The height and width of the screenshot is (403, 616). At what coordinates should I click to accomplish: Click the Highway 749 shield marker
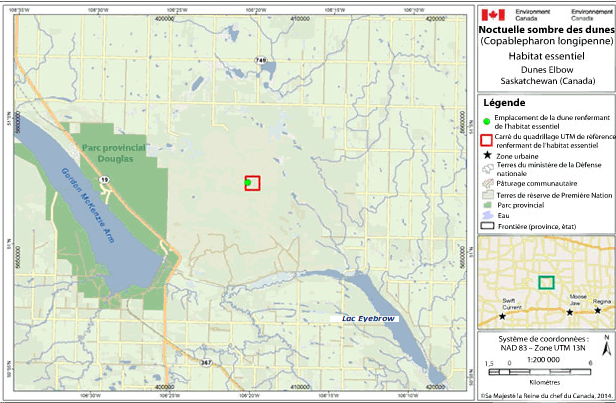pos(261,61)
